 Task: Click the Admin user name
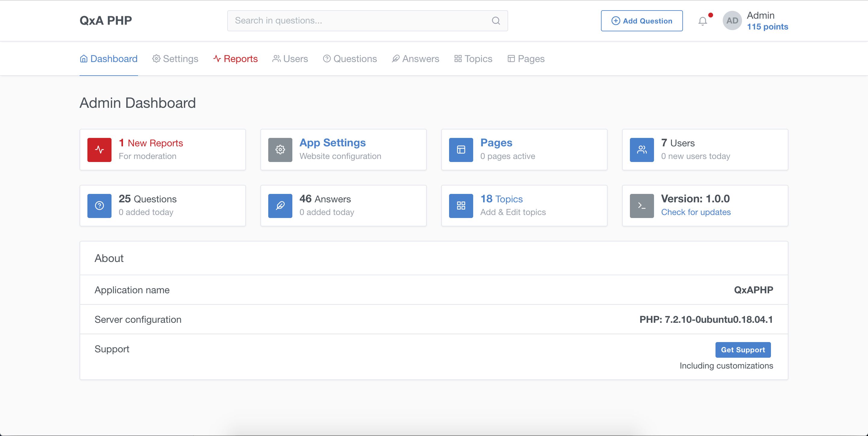(x=760, y=15)
